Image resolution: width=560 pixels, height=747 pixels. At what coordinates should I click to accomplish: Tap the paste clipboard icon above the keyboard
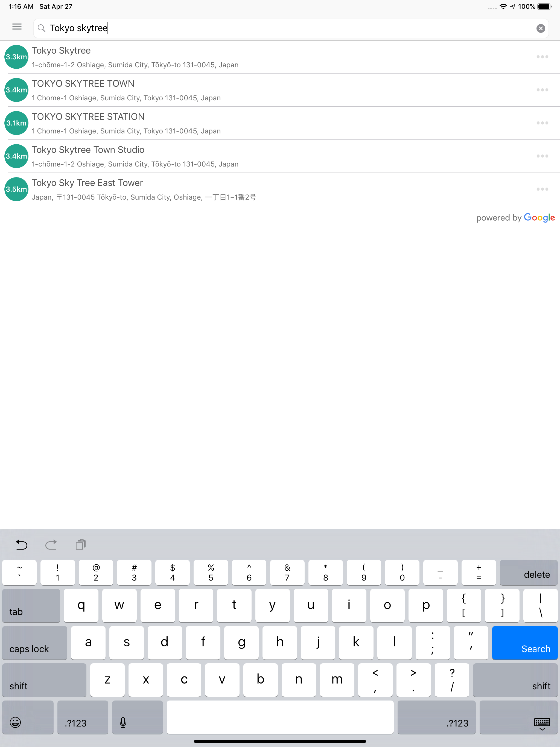click(x=80, y=544)
